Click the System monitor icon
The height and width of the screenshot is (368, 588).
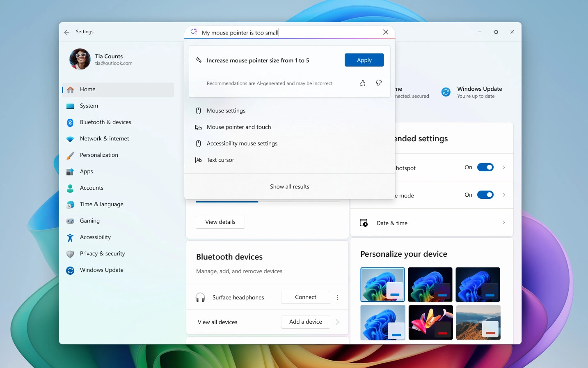click(x=70, y=106)
